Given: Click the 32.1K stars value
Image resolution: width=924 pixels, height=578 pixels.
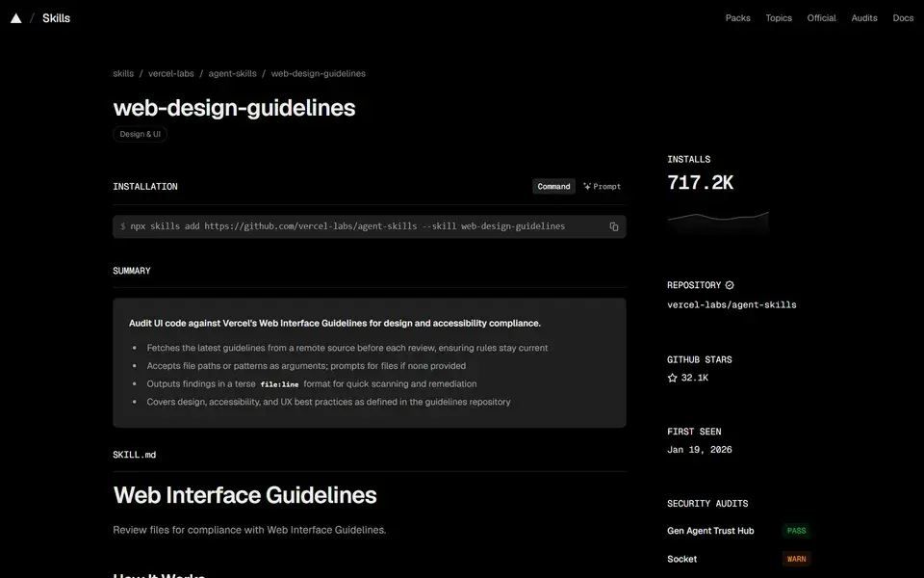Looking at the screenshot, I should pyautogui.click(x=695, y=378).
